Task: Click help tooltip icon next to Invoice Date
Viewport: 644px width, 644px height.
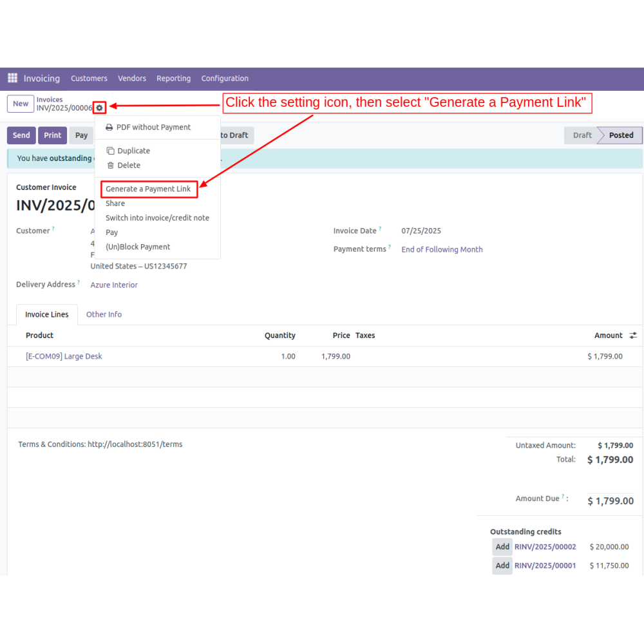Action: tap(380, 229)
